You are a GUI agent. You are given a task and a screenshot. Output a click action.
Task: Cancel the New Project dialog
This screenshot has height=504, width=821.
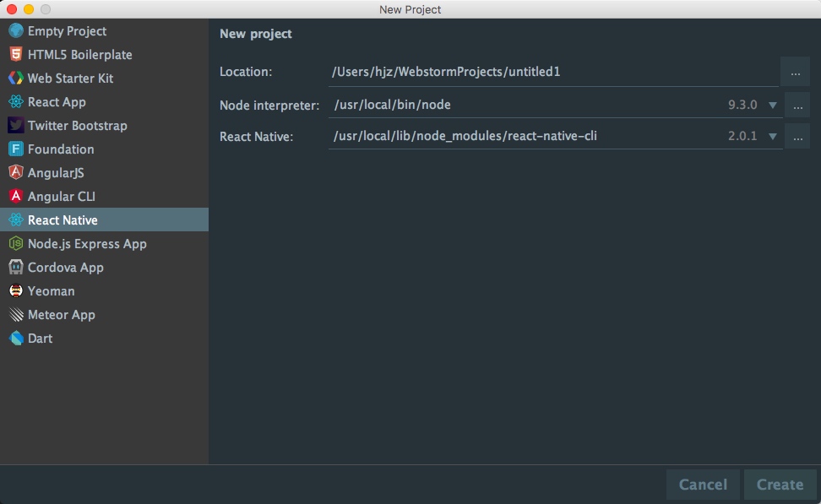[703, 485]
